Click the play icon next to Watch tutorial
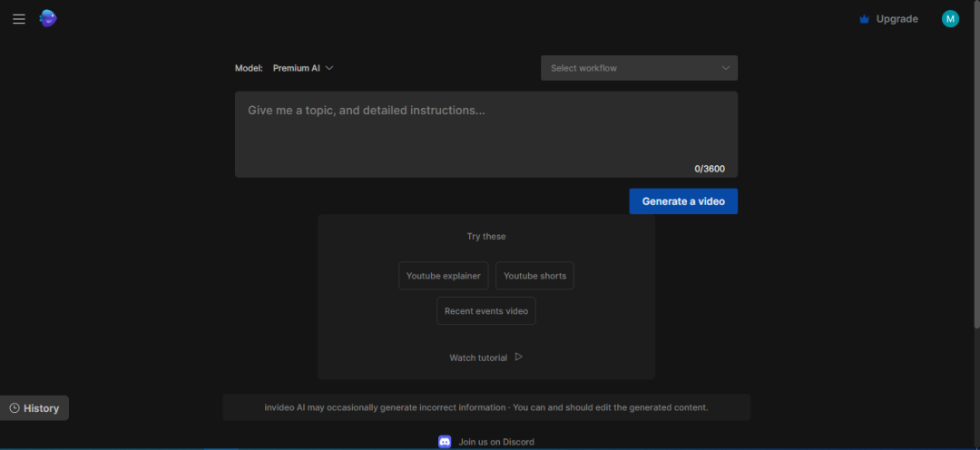The width and height of the screenshot is (980, 450). [x=519, y=357]
